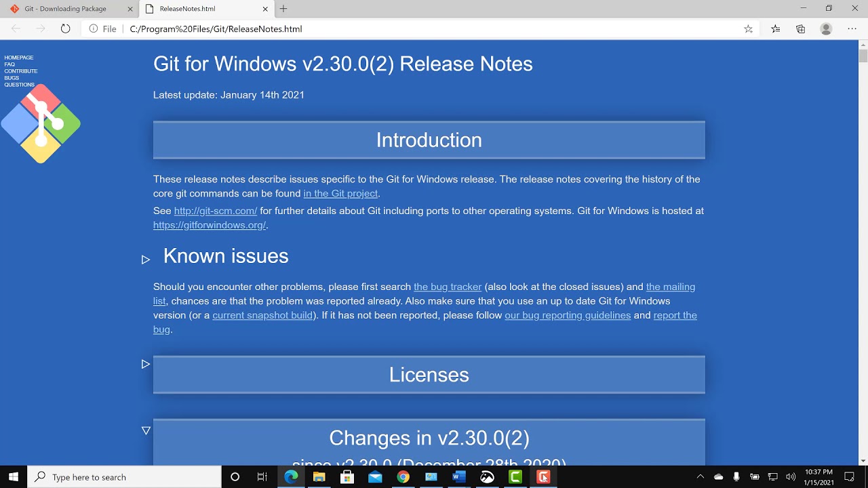Click the 'Known issues' heading text
The height and width of the screenshot is (488, 868).
[x=226, y=256]
